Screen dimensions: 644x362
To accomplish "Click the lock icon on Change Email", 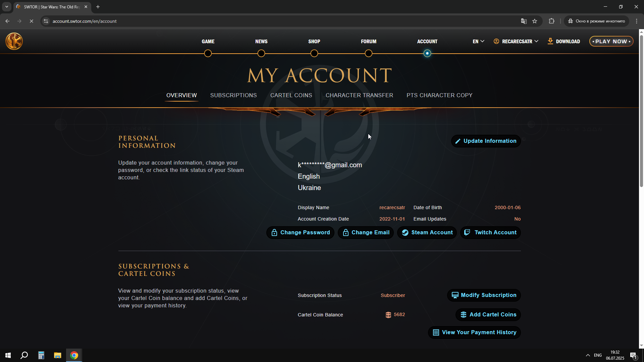I will click(x=345, y=233).
